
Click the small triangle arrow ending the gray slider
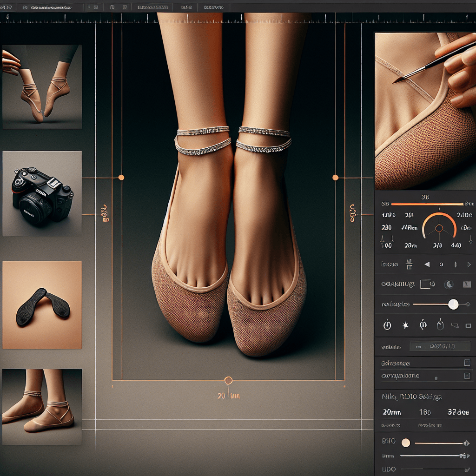pos(468,456)
